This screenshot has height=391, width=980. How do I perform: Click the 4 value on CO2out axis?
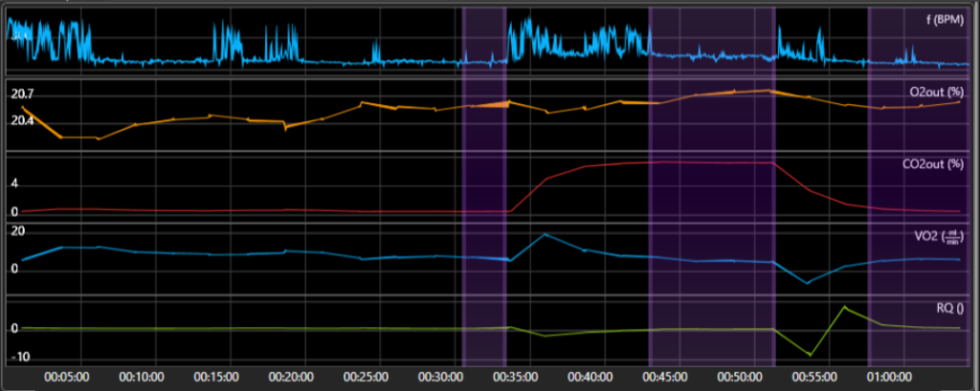click(15, 185)
